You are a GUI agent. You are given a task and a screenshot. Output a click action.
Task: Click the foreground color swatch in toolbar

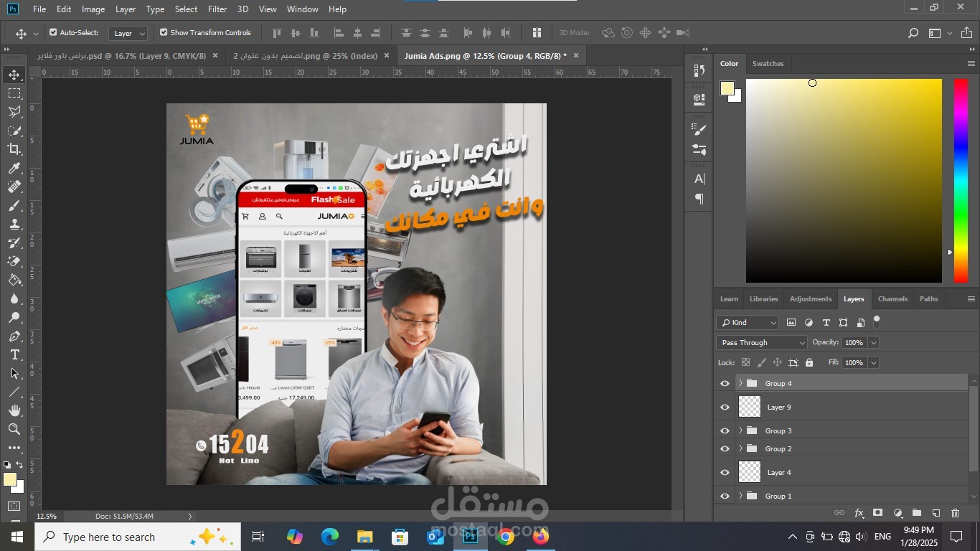pos(10,479)
